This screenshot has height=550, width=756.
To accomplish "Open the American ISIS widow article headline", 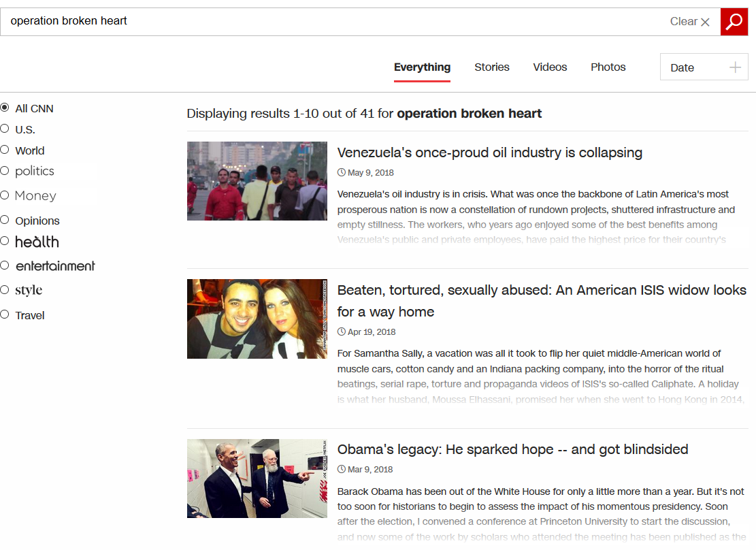I will point(542,301).
